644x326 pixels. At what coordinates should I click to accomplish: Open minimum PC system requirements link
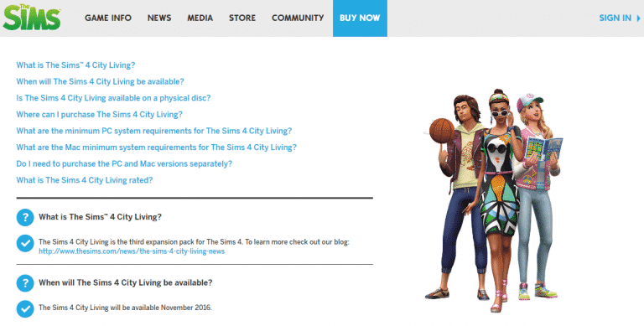click(x=154, y=131)
